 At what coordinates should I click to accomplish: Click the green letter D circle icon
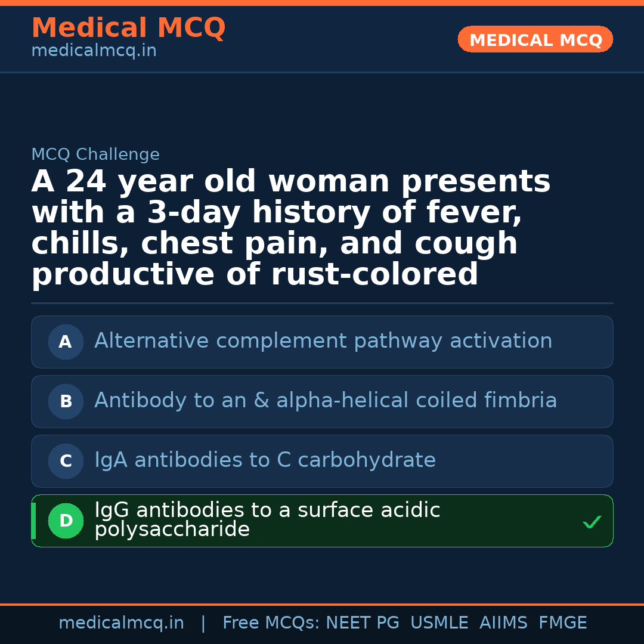click(x=66, y=521)
